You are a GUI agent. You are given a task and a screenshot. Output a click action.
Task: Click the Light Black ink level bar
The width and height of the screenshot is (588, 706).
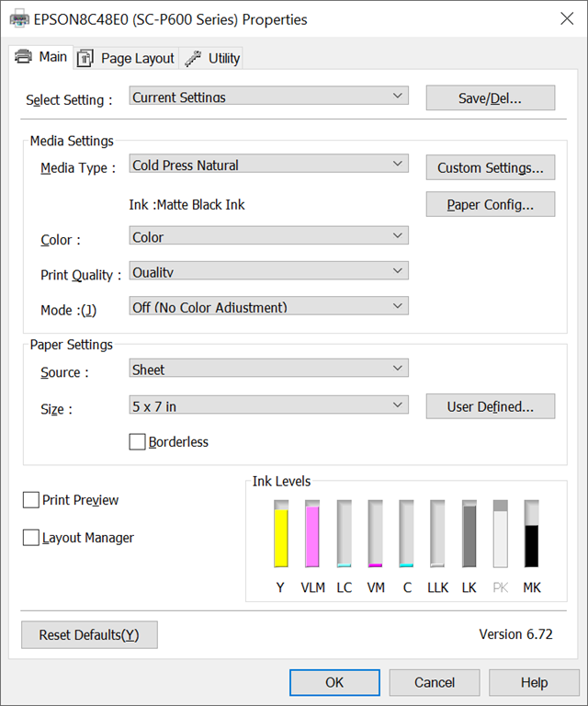pyautogui.click(x=469, y=533)
